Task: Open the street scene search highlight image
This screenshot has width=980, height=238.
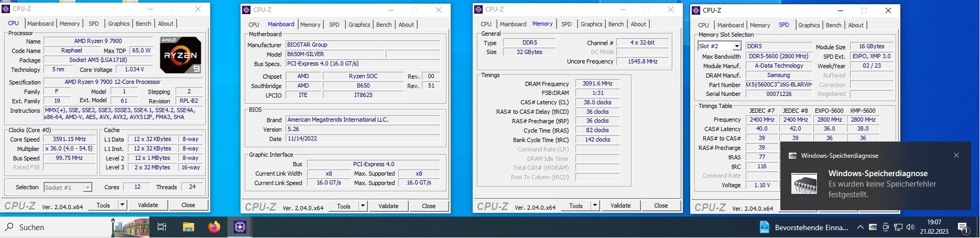Action: point(130,227)
